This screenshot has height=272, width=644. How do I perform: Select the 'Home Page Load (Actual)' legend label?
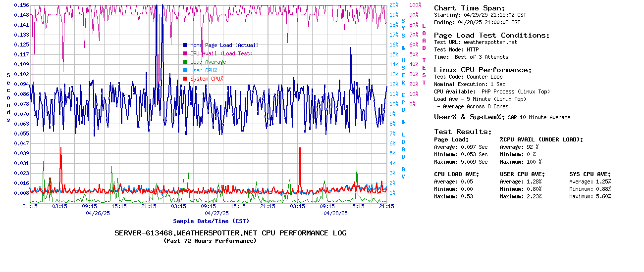[224, 45]
